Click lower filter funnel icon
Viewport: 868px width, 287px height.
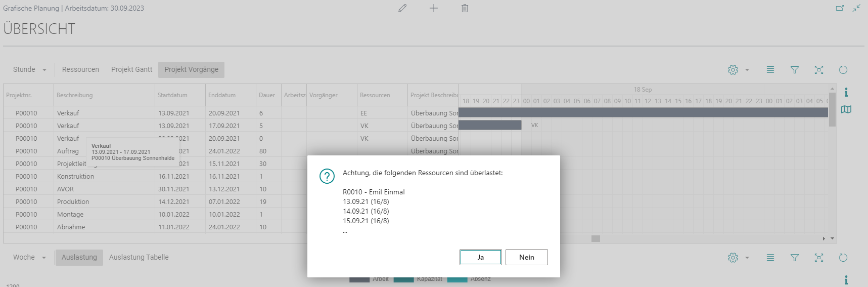pos(795,258)
